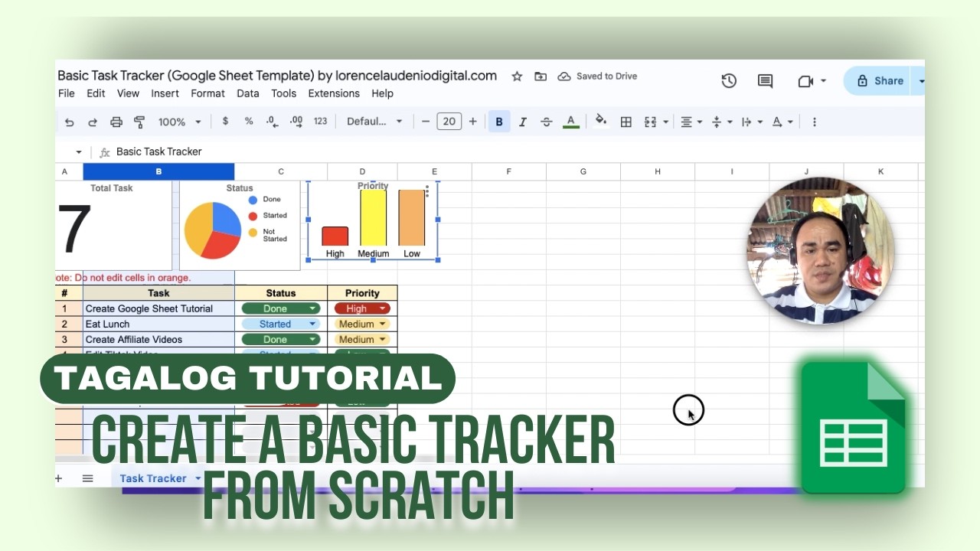This screenshot has height=551, width=980.
Task: Click the Priority chart three-dot menu
Action: [x=427, y=192]
